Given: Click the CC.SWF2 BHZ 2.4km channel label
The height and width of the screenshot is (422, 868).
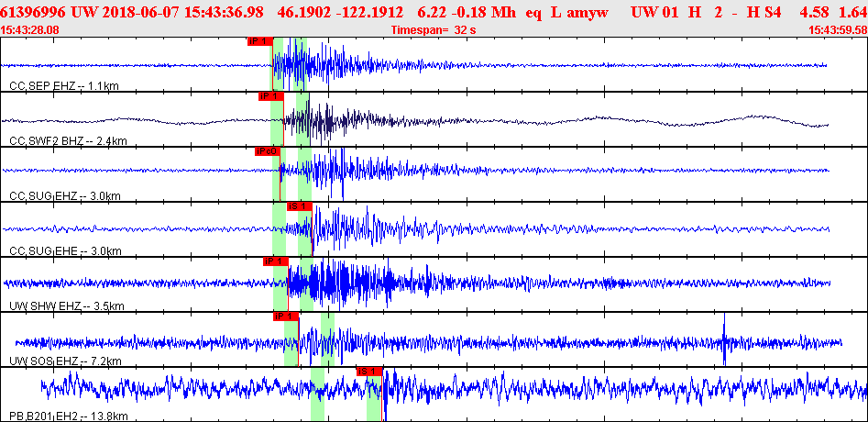Looking at the screenshot, I should tap(69, 141).
